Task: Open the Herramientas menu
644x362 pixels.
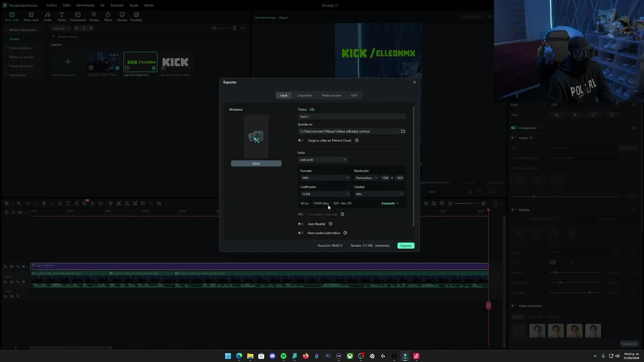Action: click(x=86, y=5)
